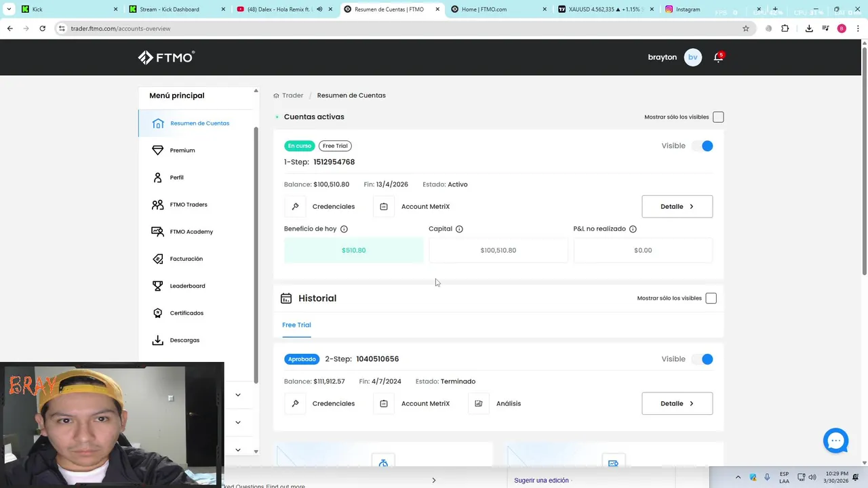Go back in browser
The width and height of the screenshot is (868, 488).
click(9, 28)
